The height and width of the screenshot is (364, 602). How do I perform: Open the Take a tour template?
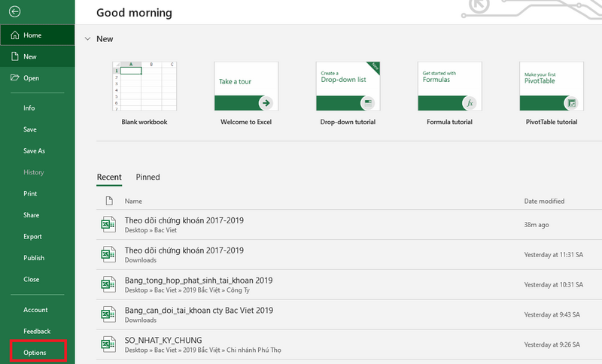pyautogui.click(x=245, y=86)
